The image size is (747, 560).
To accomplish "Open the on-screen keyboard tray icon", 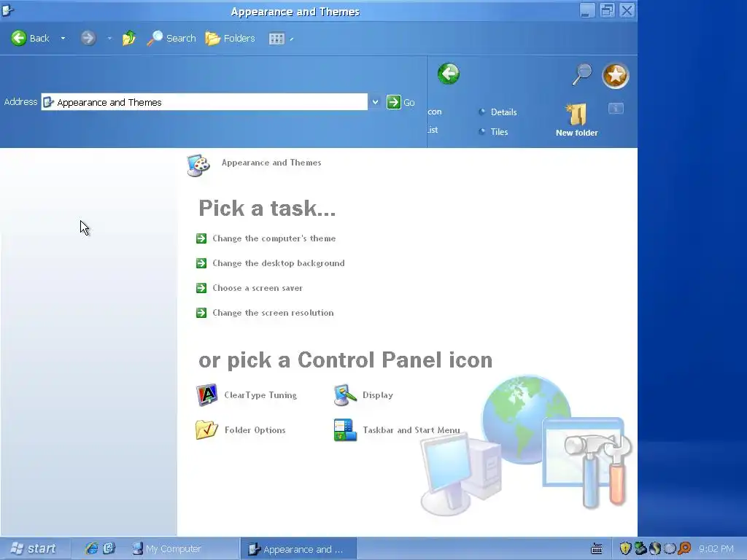I will (x=597, y=548).
